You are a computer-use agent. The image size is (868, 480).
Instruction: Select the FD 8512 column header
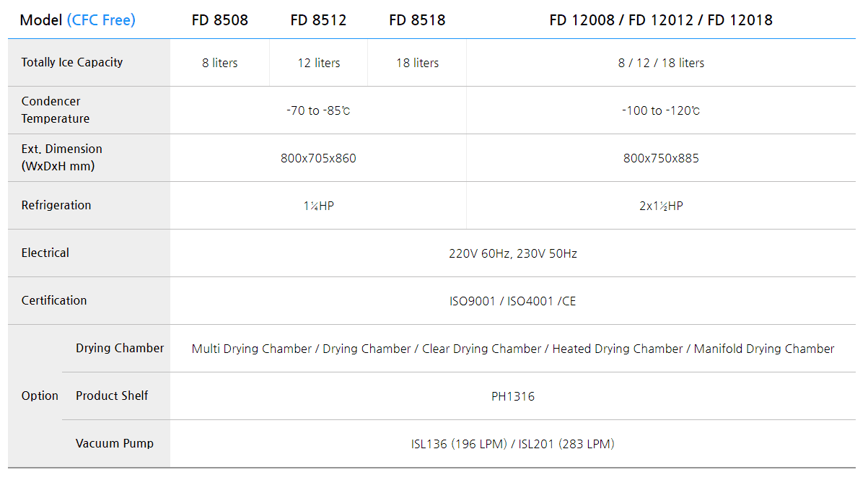pos(318,20)
